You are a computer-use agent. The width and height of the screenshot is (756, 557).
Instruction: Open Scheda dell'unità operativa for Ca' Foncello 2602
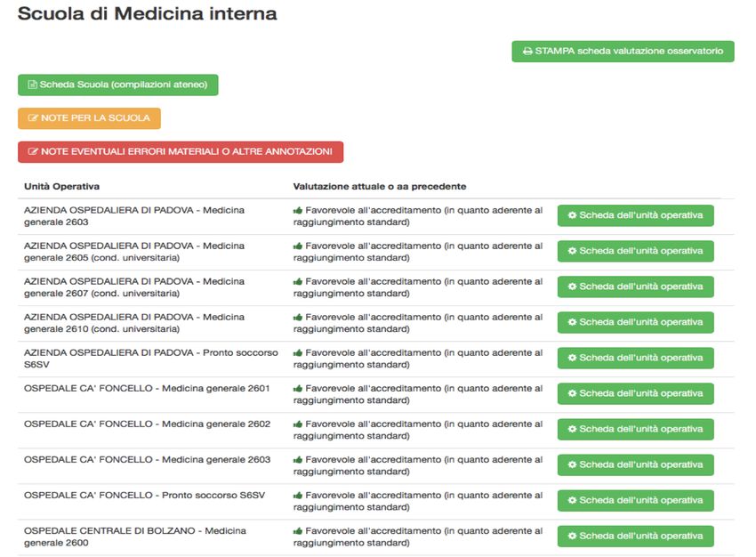click(635, 429)
